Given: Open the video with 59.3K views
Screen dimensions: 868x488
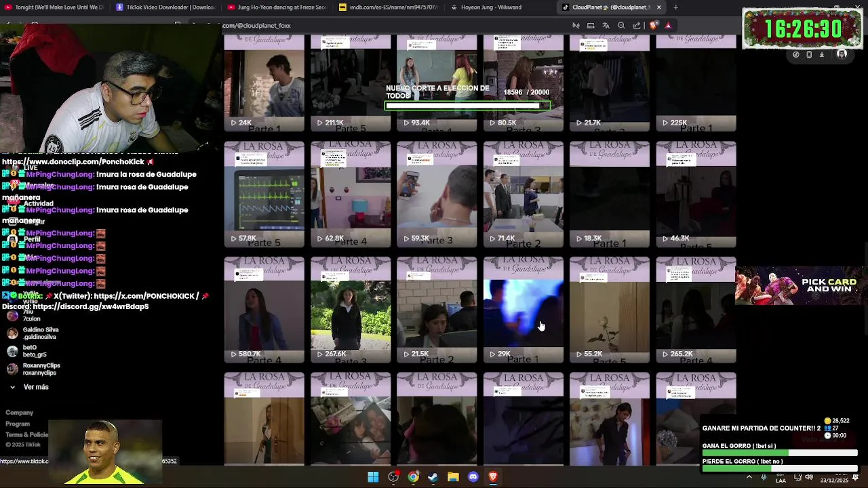Looking at the screenshot, I should pos(437,195).
